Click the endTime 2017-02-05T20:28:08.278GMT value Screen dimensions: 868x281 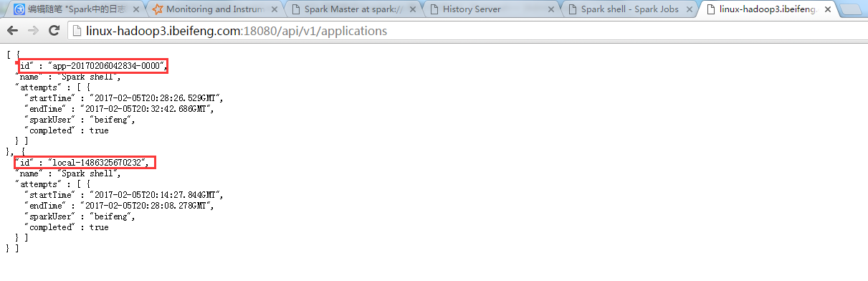(146, 206)
